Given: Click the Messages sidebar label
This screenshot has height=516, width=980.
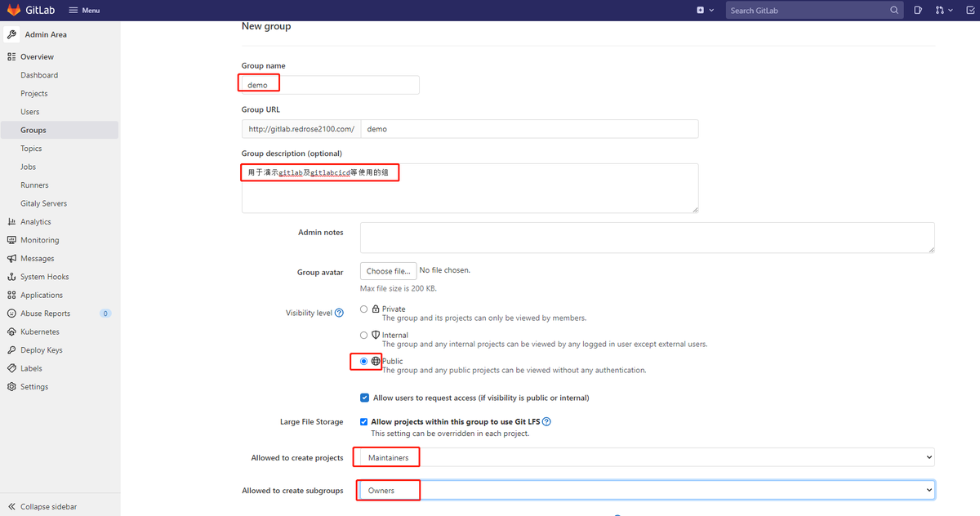Looking at the screenshot, I should (x=38, y=259).
